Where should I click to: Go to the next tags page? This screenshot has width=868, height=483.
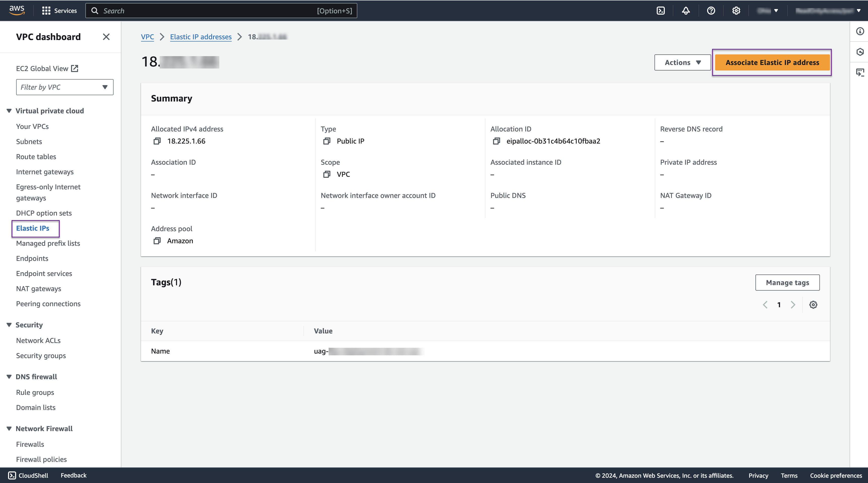[793, 305]
